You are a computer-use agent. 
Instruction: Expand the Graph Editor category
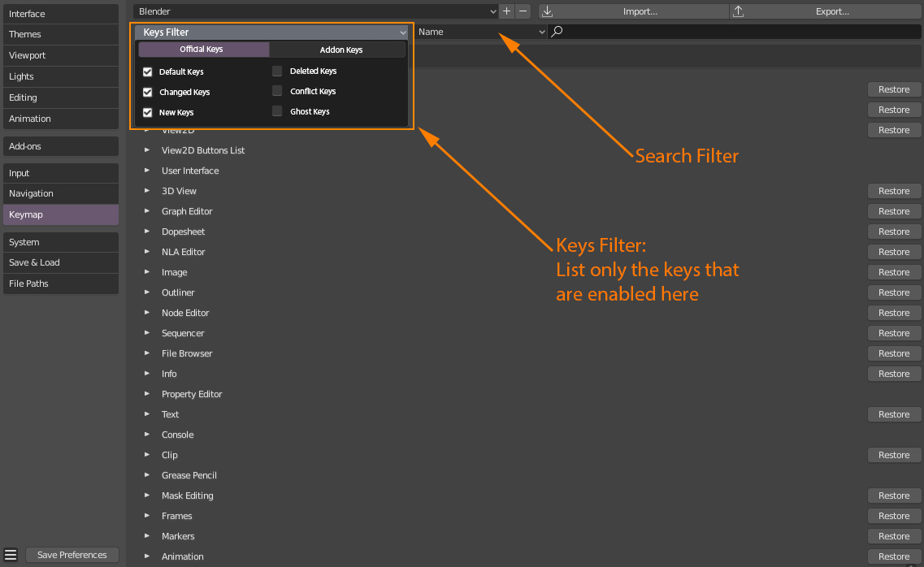[x=147, y=210]
